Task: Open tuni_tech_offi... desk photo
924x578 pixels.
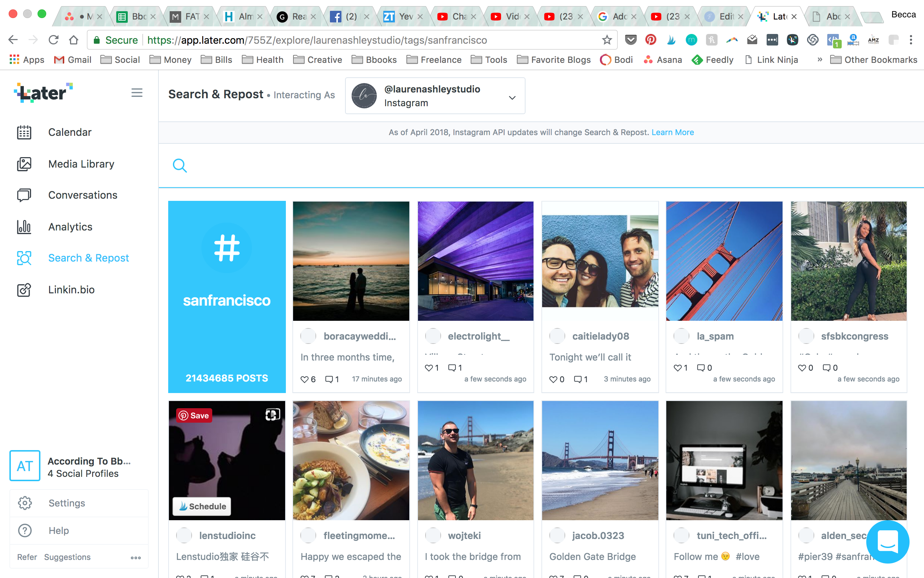Action: (x=724, y=461)
